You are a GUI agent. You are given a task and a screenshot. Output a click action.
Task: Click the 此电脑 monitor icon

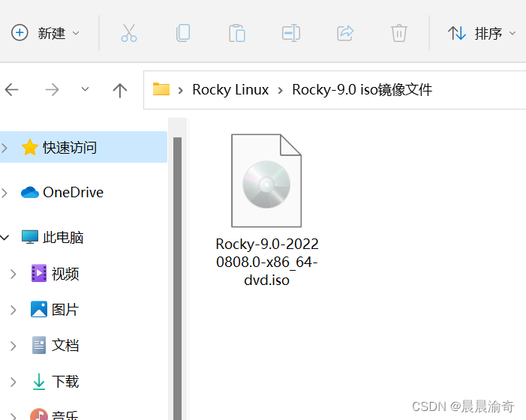30,237
